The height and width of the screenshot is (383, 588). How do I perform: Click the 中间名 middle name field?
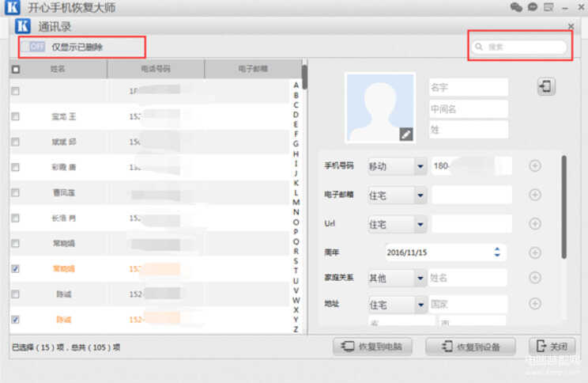469,109
